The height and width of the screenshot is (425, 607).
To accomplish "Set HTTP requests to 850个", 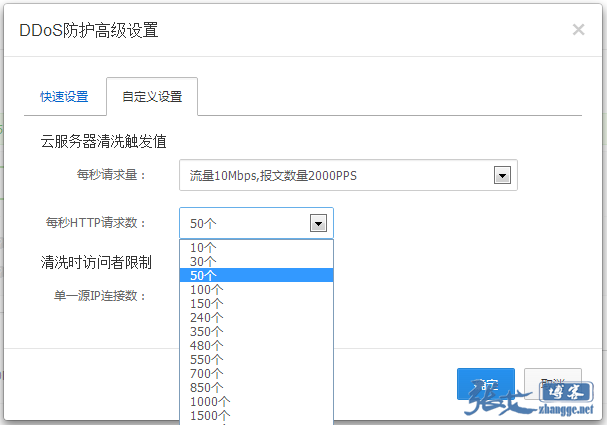I will [207, 387].
